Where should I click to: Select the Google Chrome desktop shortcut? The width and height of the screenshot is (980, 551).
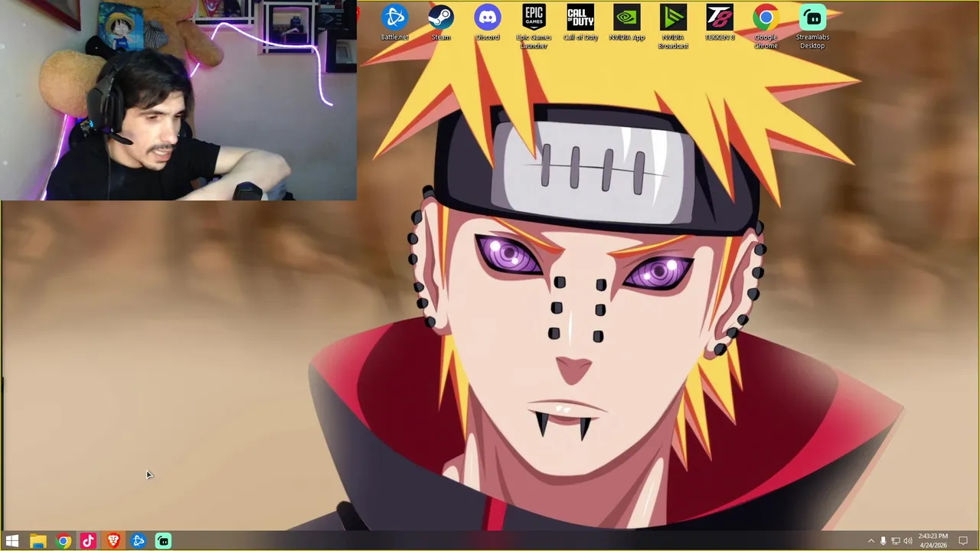tap(766, 27)
